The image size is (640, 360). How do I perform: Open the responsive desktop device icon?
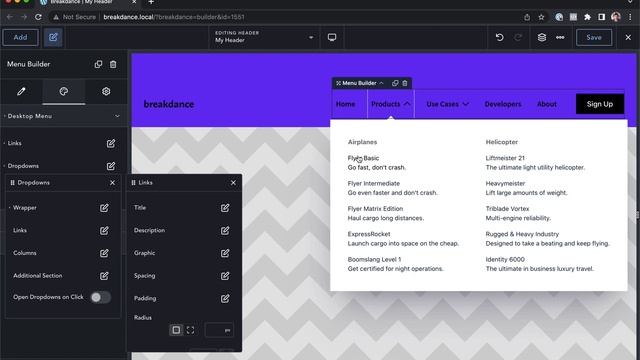[332, 38]
